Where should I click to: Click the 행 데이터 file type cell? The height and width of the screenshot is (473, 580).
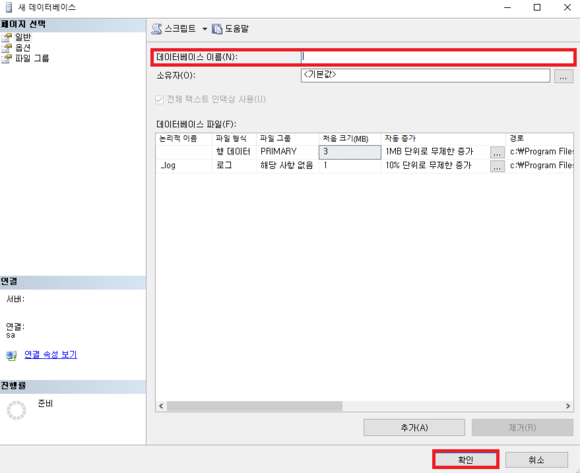tap(234, 152)
